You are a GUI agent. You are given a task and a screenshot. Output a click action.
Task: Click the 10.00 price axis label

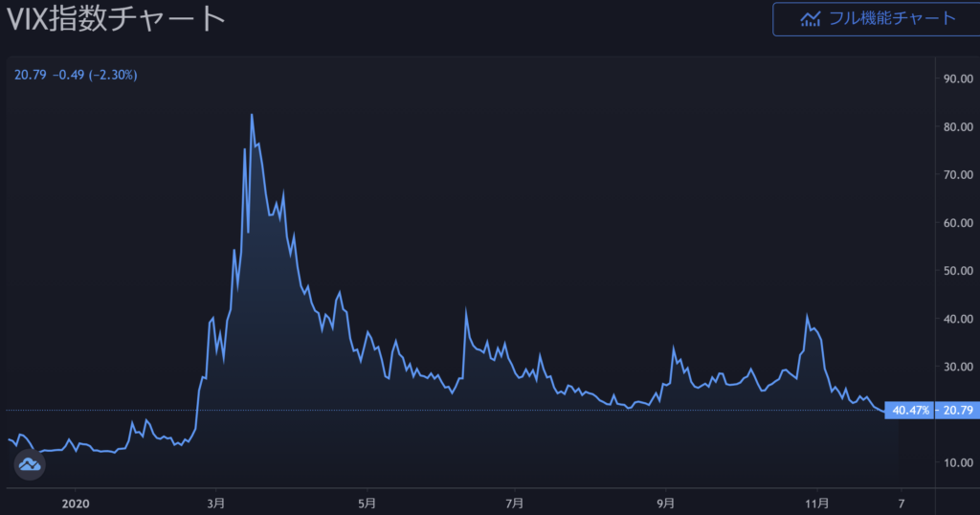958,462
